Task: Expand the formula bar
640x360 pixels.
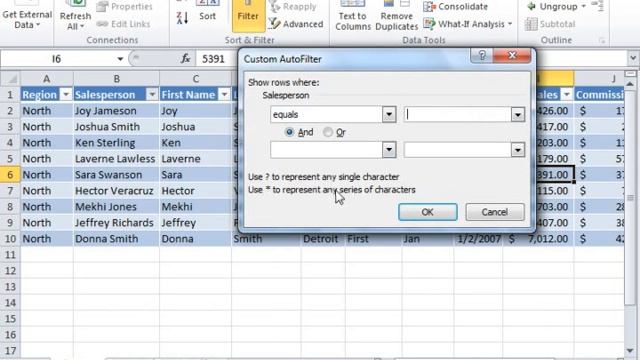Action: point(633,58)
